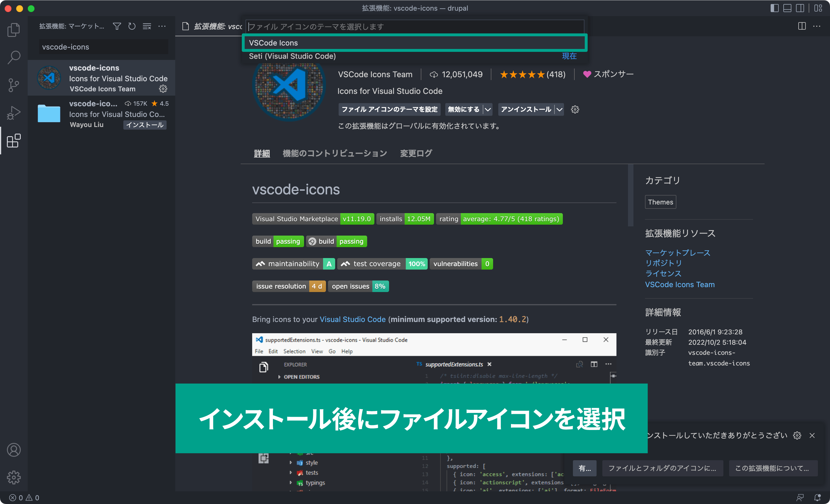Select the 拡張機能: vscode-icons editor tab
830x504 pixels.
pyautogui.click(x=212, y=26)
